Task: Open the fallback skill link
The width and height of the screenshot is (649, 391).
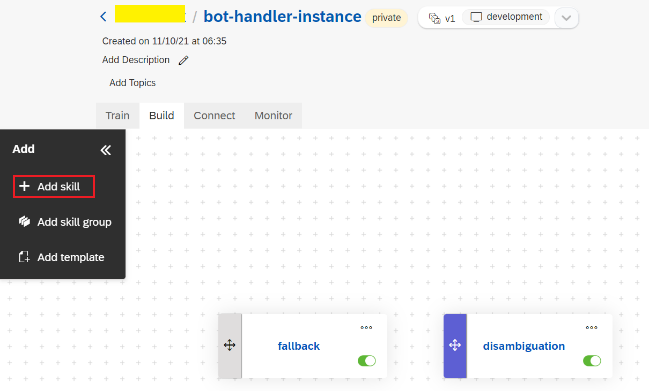Action: [x=299, y=346]
